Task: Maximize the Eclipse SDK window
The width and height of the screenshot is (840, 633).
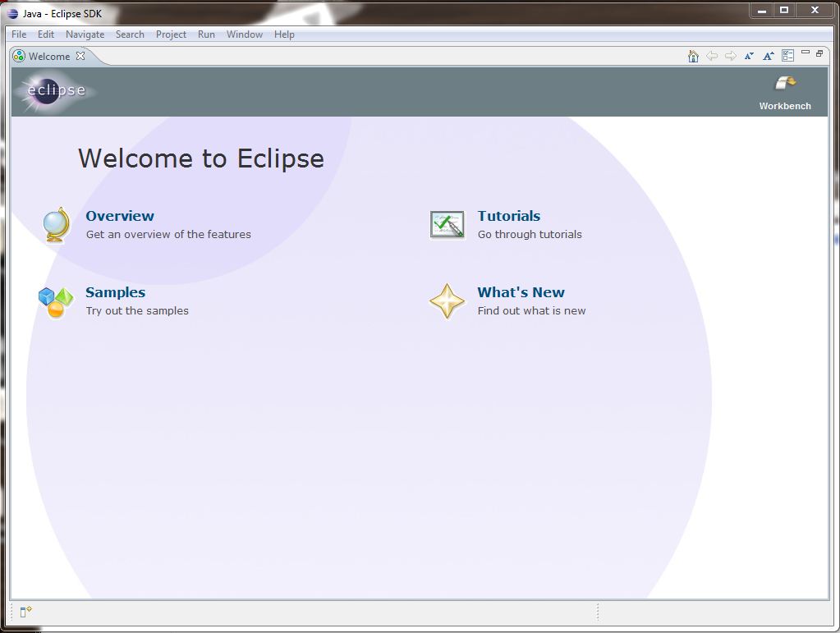Action: (784, 10)
